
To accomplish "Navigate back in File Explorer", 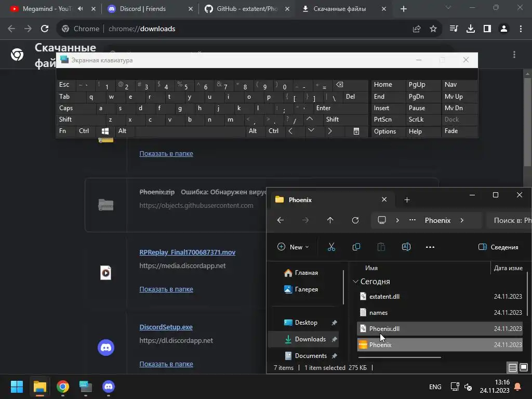I will click(281, 220).
